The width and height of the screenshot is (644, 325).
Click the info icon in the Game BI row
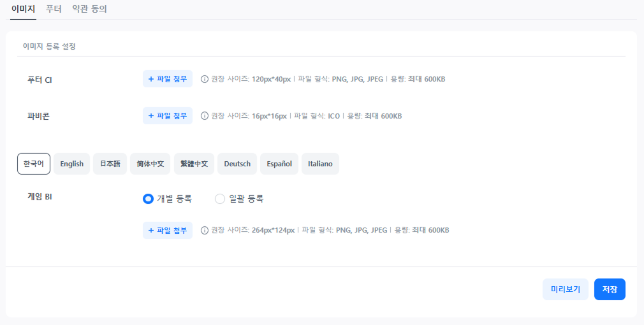(x=205, y=230)
